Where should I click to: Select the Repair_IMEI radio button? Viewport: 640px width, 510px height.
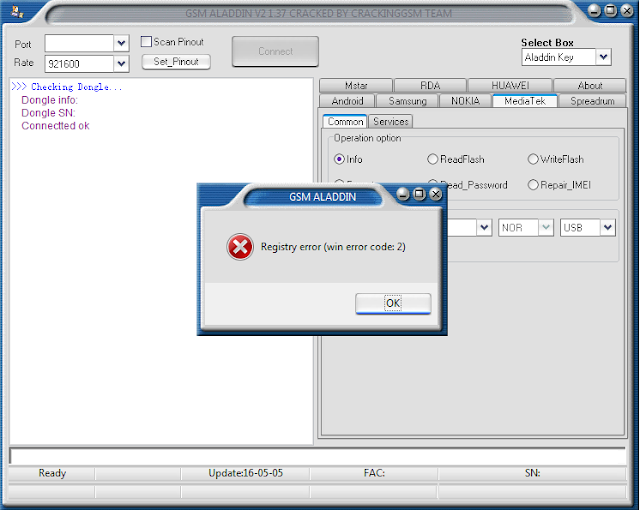533,185
